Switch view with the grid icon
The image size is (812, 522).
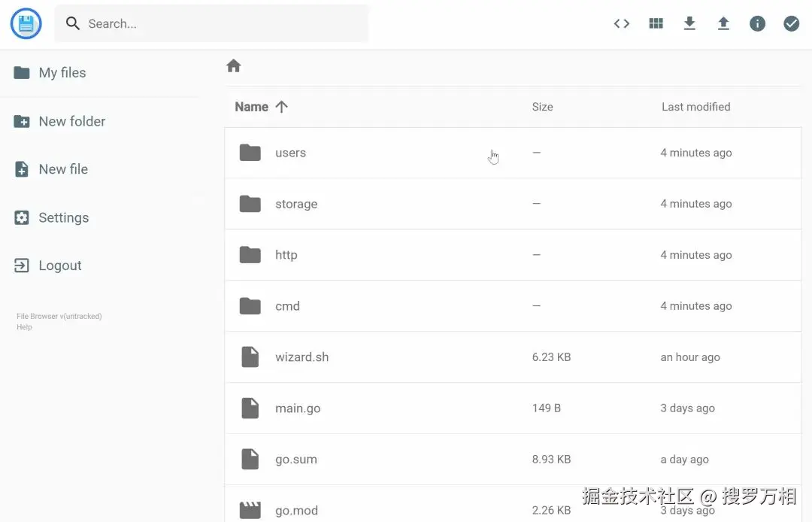[x=656, y=23]
